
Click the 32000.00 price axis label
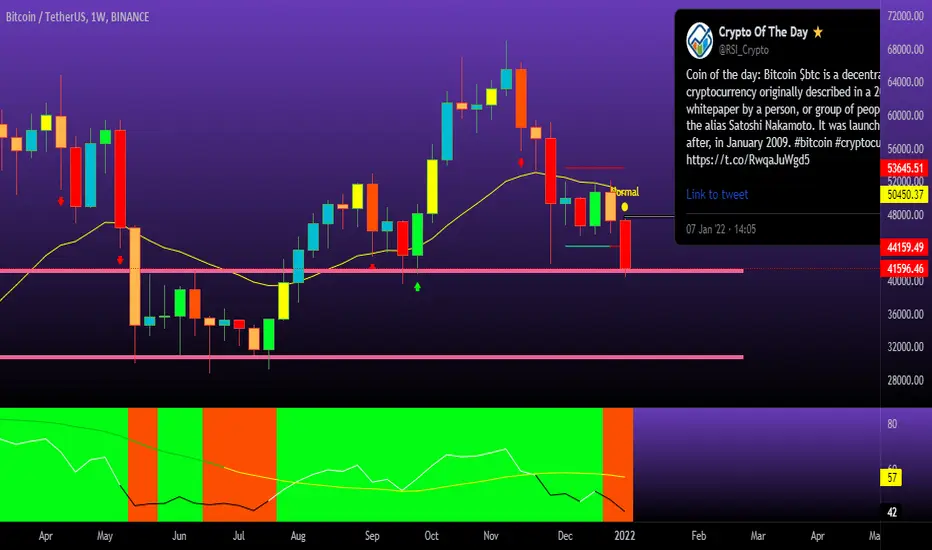905,347
